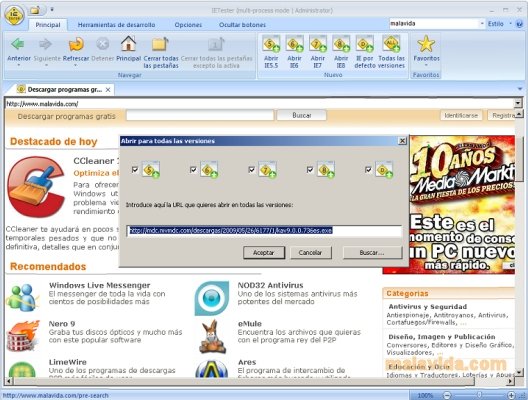Expand the dropdown arrow under Siguiente

[x=46, y=65]
